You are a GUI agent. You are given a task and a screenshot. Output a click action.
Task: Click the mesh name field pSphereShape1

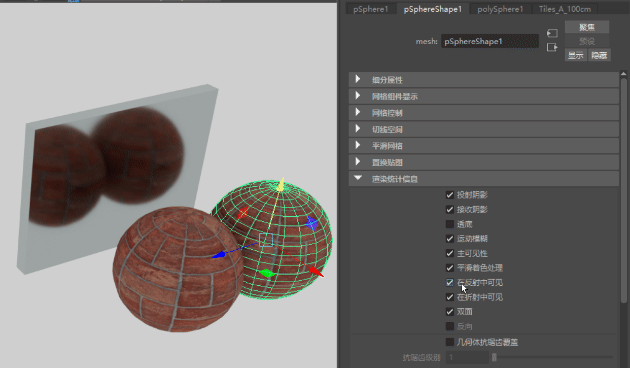pos(490,41)
